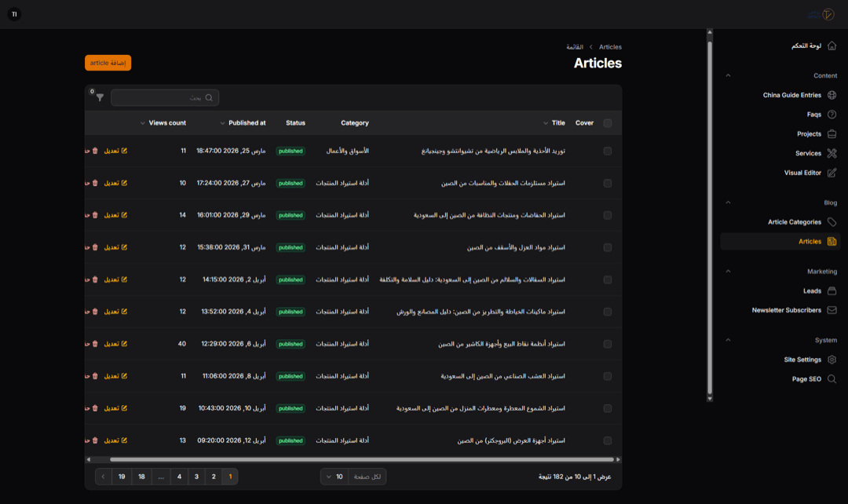Image resolution: width=848 pixels, height=504 pixels.
Task: Click the next-page arrow in pagination
Action: click(x=104, y=477)
